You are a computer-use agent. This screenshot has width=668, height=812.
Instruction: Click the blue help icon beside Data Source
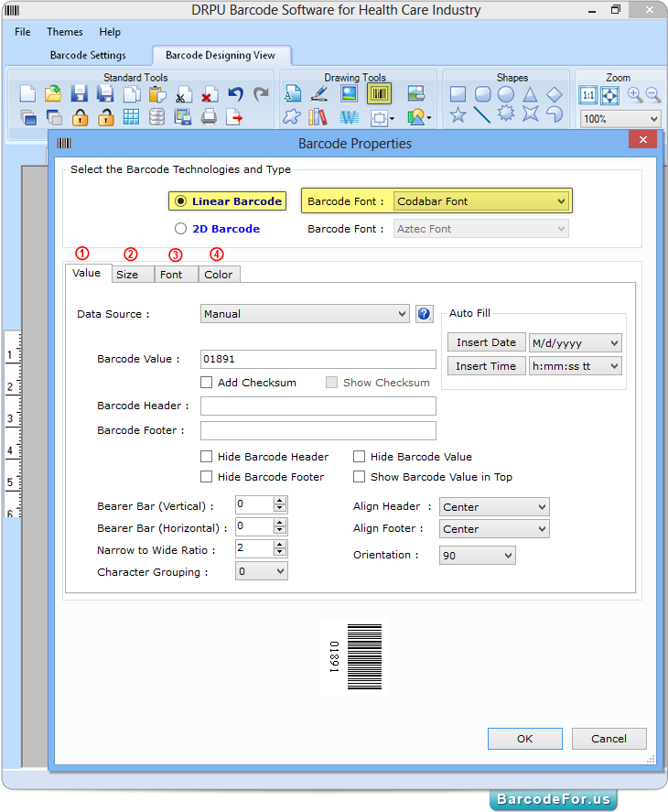click(424, 314)
